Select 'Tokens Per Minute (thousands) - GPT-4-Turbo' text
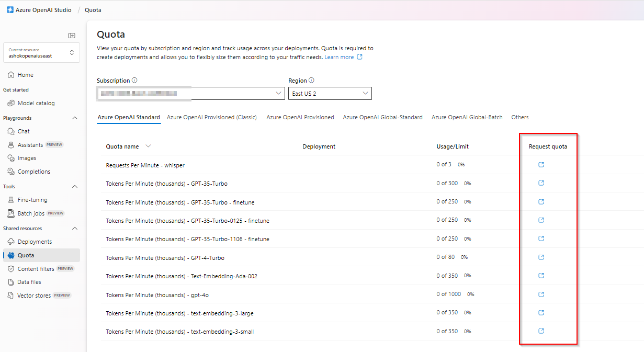Image resolution: width=644 pixels, height=352 pixels. point(165,258)
